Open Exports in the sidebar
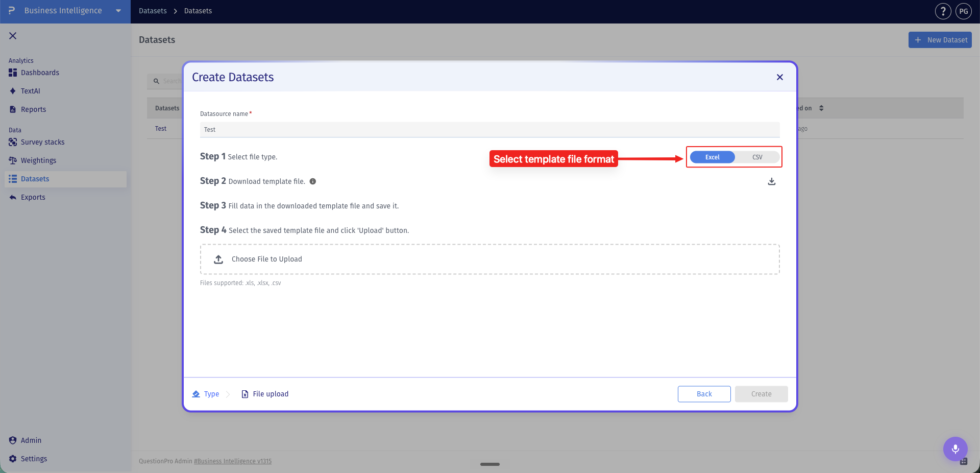 (33, 197)
